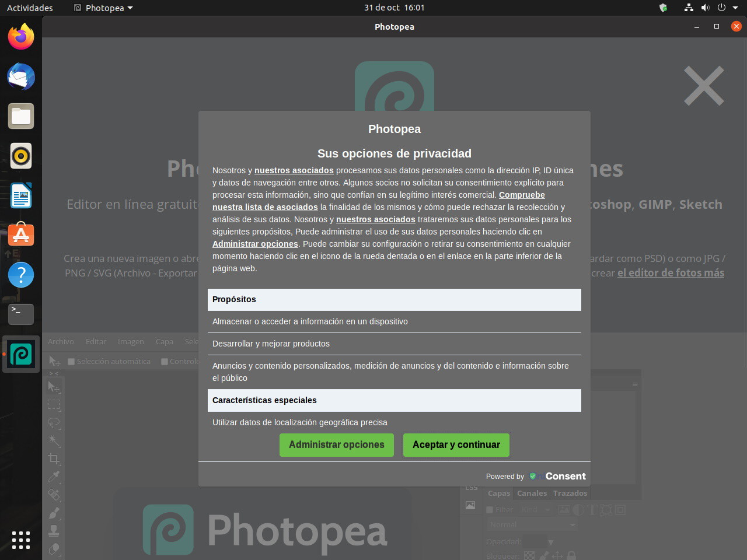Select the Brush tool
Image resolution: width=747 pixels, height=560 pixels.
click(x=54, y=513)
